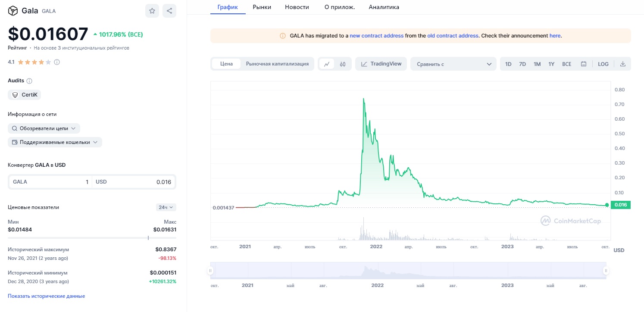644x312 pixels.
Task: Set chart range to 7D
Action: pos(522,64)
